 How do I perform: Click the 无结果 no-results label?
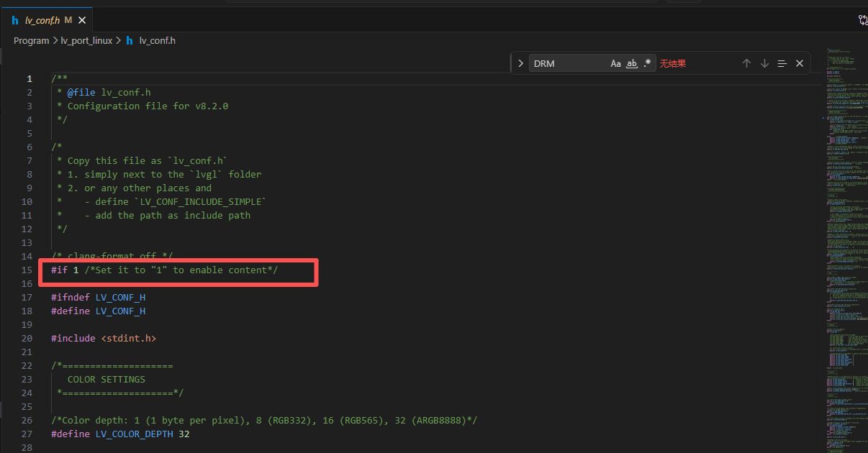tap(673, 63)
